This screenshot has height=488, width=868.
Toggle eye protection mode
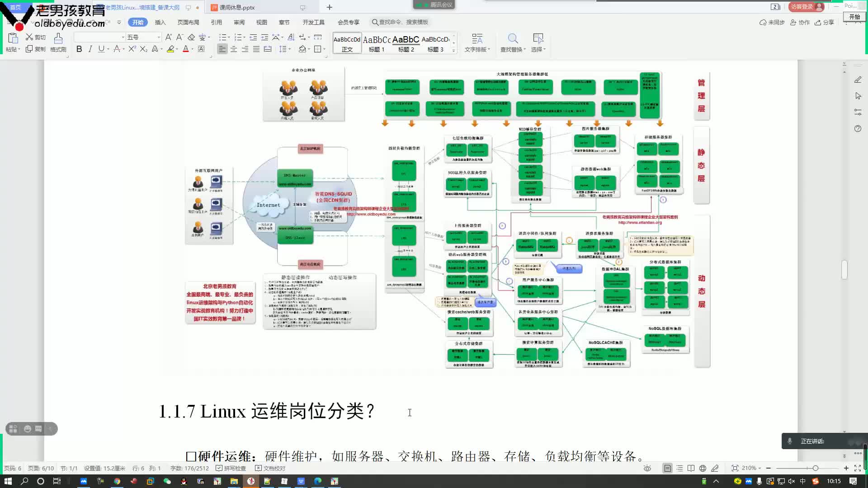(x=647, y=468)
